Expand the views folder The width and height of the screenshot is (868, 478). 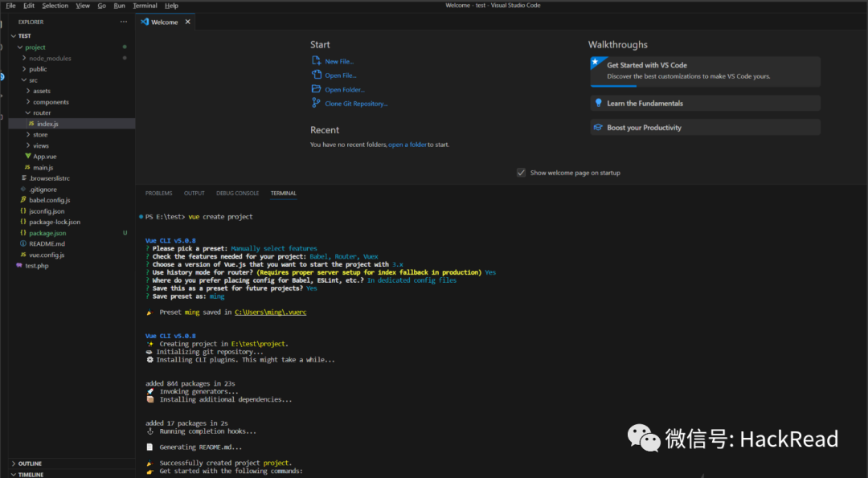[28, 145]
